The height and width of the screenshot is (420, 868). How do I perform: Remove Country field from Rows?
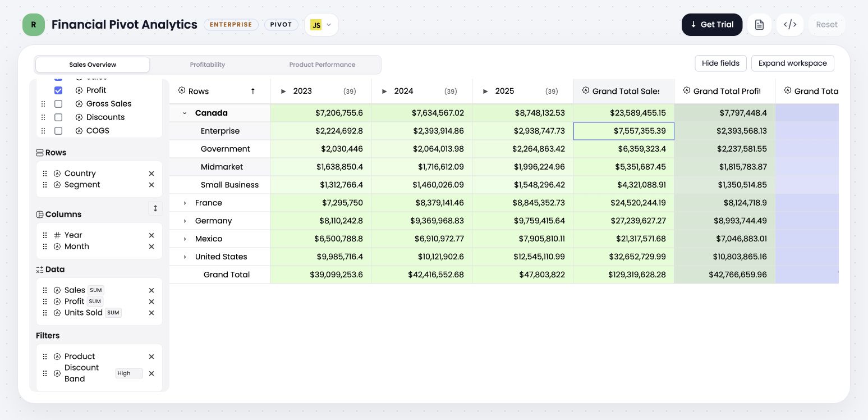[x=151, y=174]
